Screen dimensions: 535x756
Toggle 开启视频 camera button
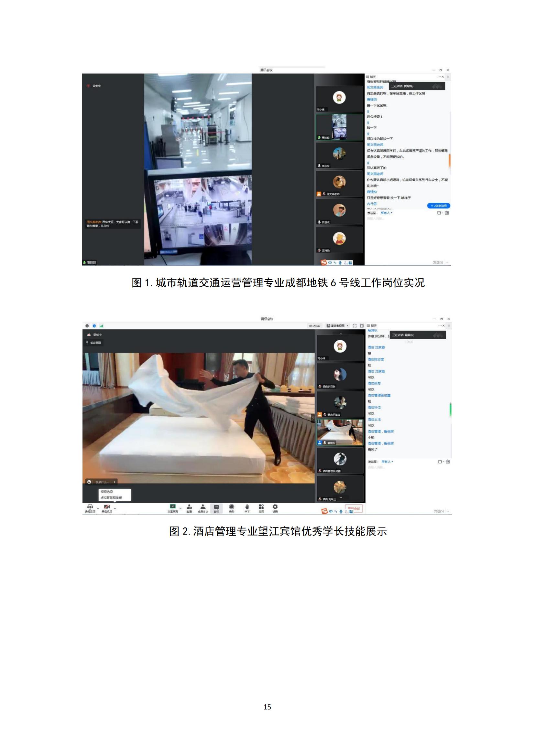tap(107, 508)
